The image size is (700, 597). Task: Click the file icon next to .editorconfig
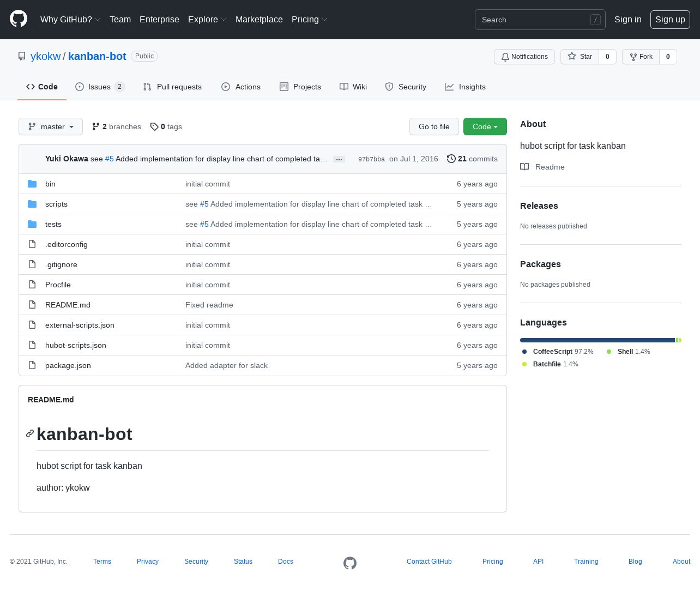click(32, 244)
